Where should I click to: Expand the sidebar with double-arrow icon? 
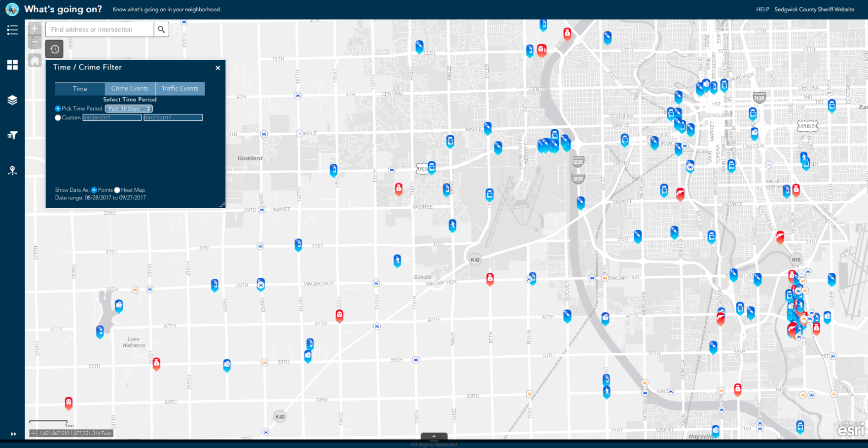tap(13, 434)
